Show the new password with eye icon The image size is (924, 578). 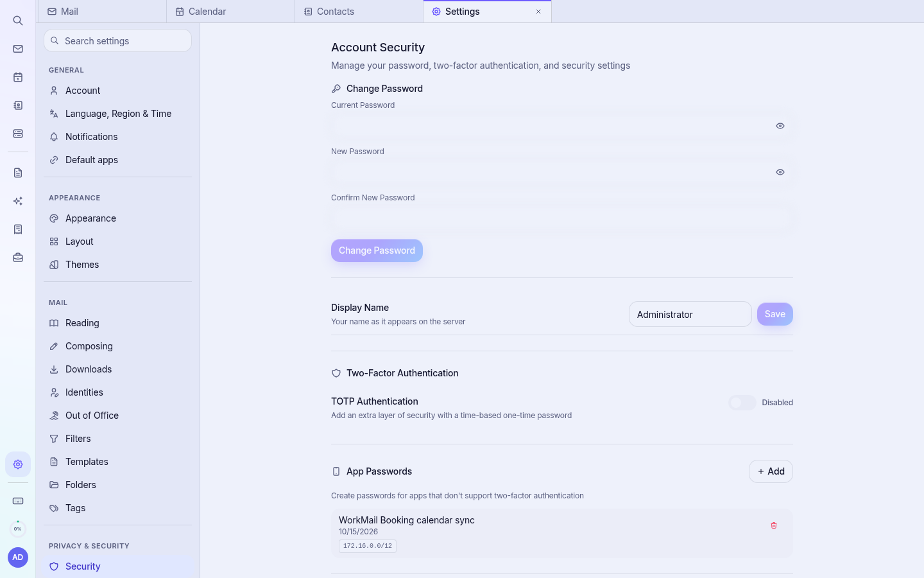tap(780, 172)
